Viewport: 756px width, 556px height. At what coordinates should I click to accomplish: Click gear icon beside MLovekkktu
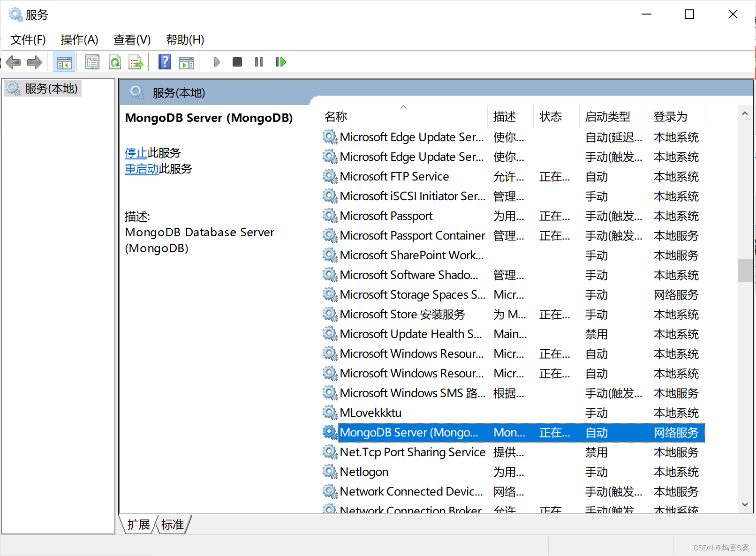pyautogui.click(x=330, y=413)
